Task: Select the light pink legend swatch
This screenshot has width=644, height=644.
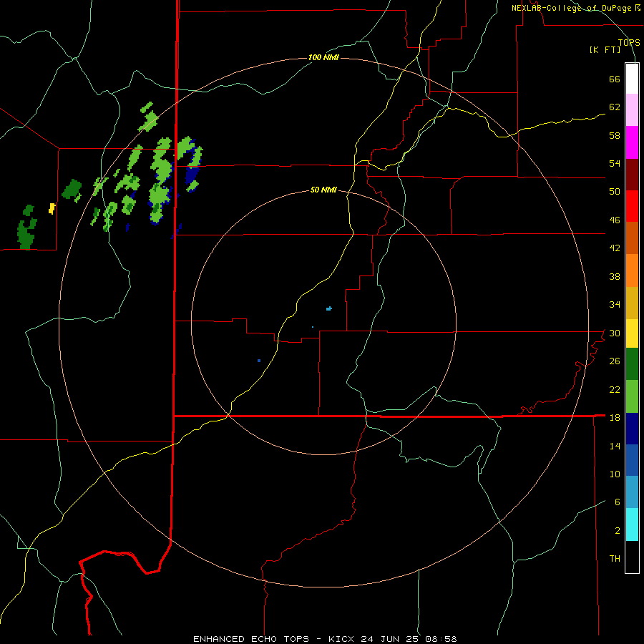Action: (632, 109)
